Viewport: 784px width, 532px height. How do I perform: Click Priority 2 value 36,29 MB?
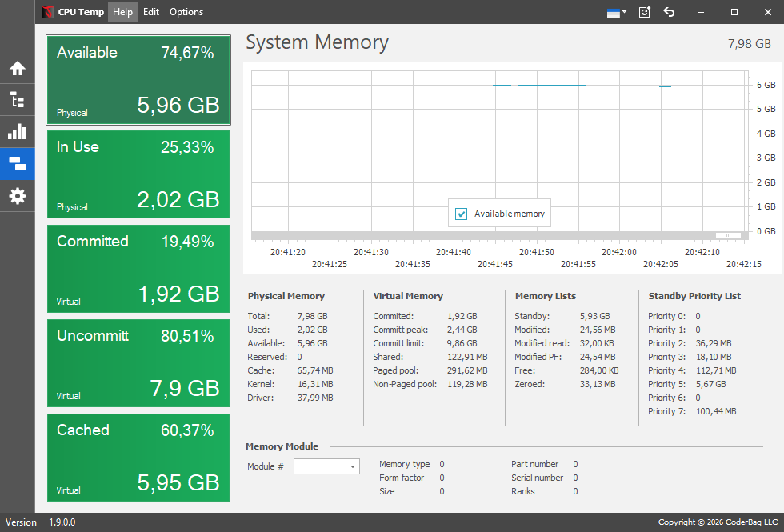pyautogui.click(x=714, y=343)
